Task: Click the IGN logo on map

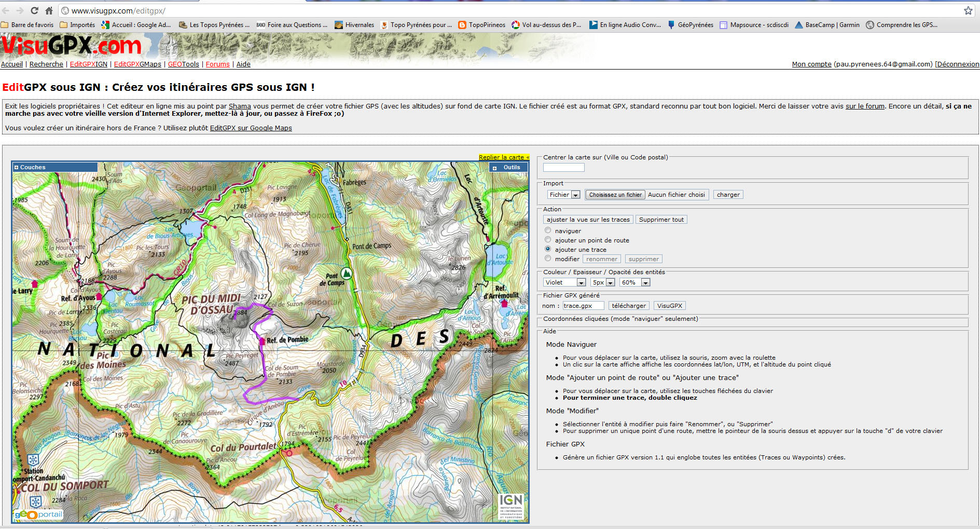Action: [x=511, y=506]
